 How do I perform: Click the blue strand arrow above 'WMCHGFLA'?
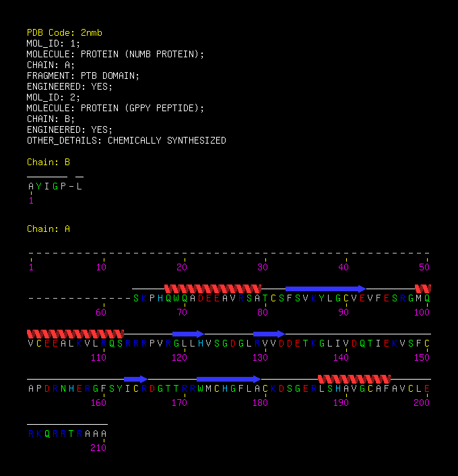229,379
